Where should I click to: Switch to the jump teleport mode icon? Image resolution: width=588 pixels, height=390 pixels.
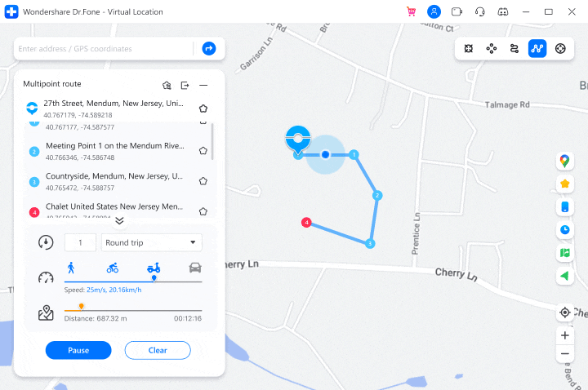point(492,49)
